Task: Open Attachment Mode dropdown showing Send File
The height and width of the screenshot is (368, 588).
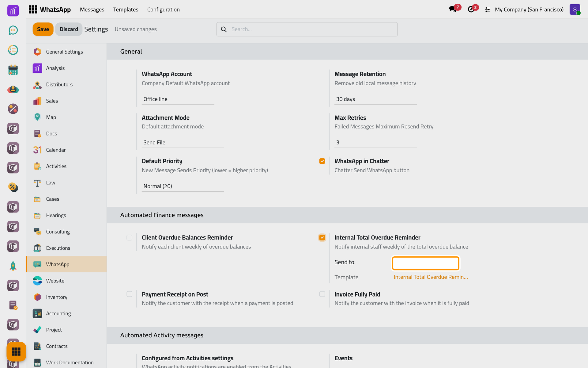Action: pyautogui.click(x=183, y=142)
